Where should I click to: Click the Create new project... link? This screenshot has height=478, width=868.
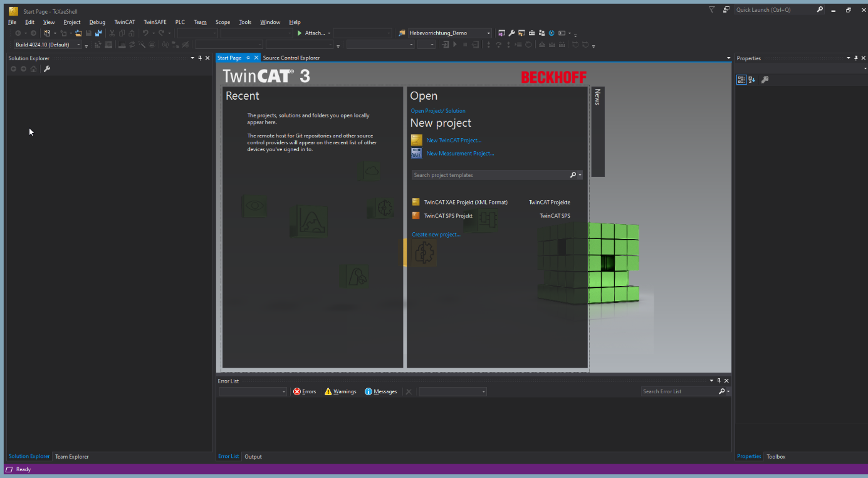click(x=436, y=235)
